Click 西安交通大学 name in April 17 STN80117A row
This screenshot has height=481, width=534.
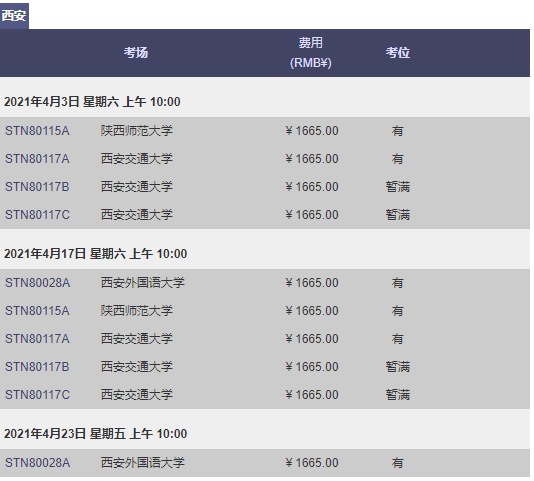tap(137, 339)
